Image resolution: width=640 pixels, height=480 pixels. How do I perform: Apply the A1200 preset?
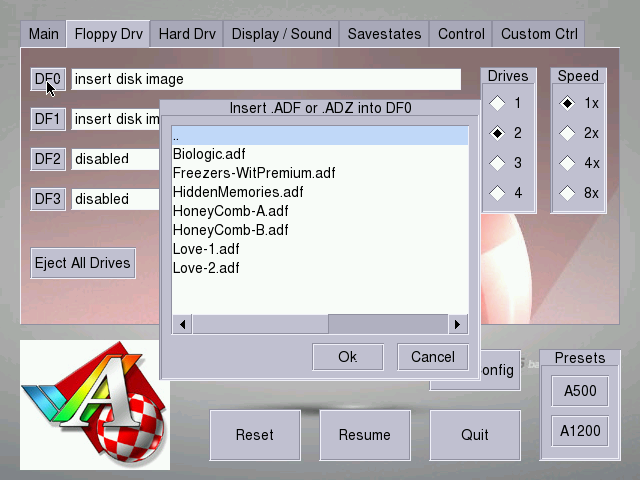point(580,431)
